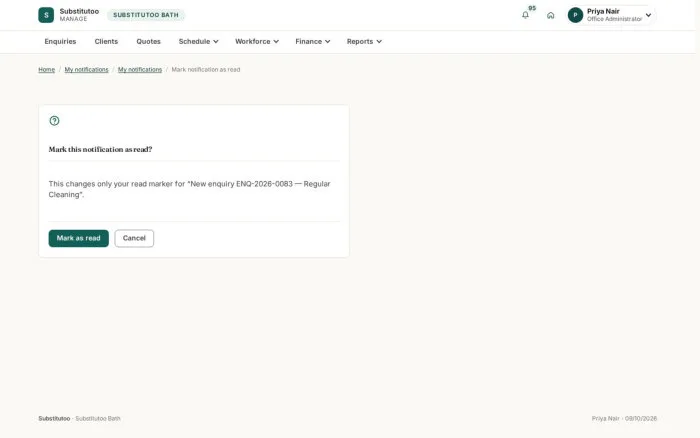Go to the Clients section
Screen dimensions: 700x438
tap(106, 42)
